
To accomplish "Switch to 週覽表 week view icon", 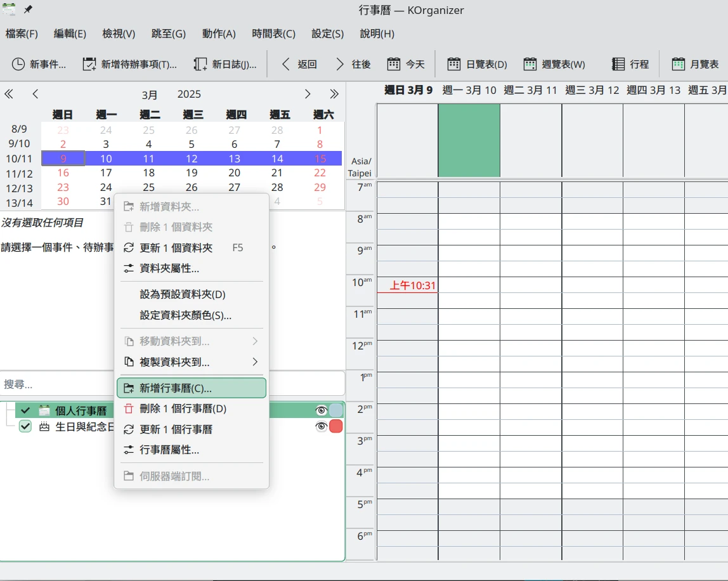I will [x=530, y=64].
